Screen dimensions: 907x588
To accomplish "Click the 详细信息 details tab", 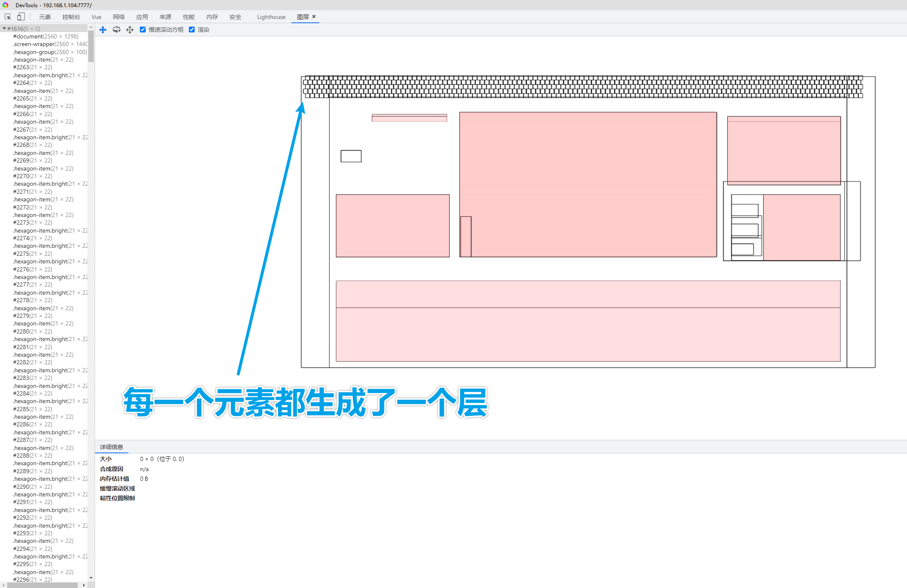I will 111,447.
